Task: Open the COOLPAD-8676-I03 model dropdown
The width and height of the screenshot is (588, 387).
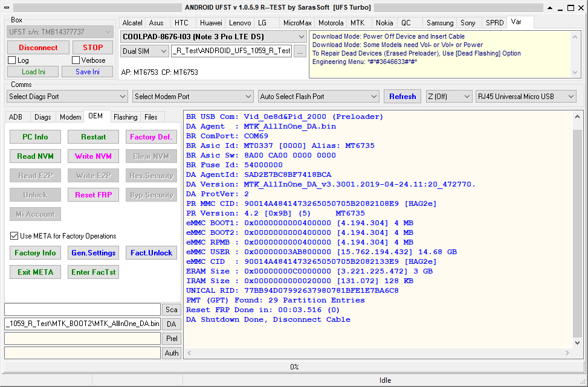Action: [x=213, y=37]
